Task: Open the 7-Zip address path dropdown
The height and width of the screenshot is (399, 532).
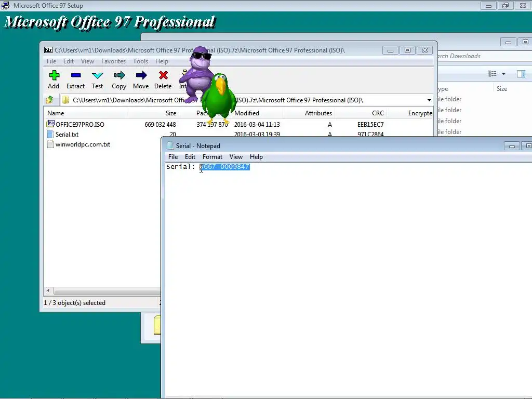Action: [429, 100]
